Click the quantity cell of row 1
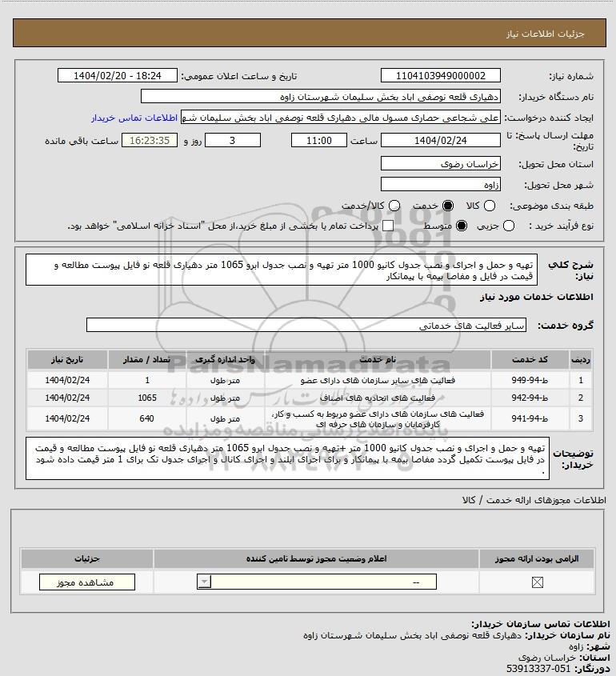The image size is (616, 676). (x=147, y=380)
